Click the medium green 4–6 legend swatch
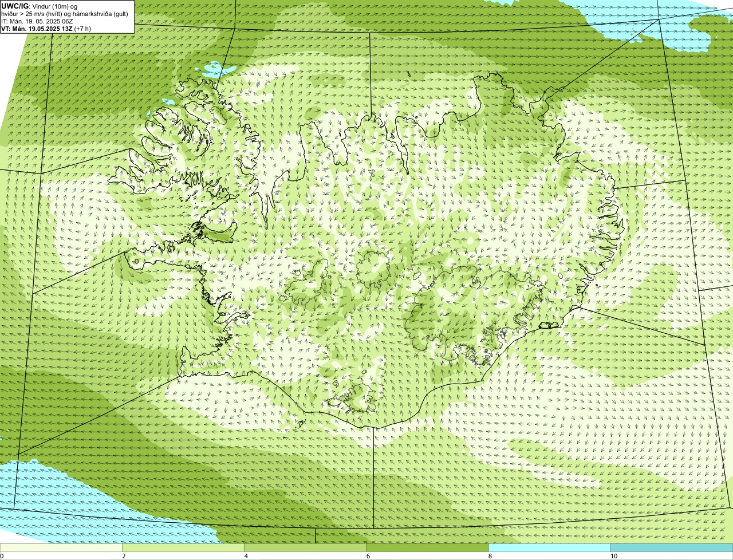Image resolution: width=733 pixels, height=560 pixels. pyautogui.click(x=305, y=548)
